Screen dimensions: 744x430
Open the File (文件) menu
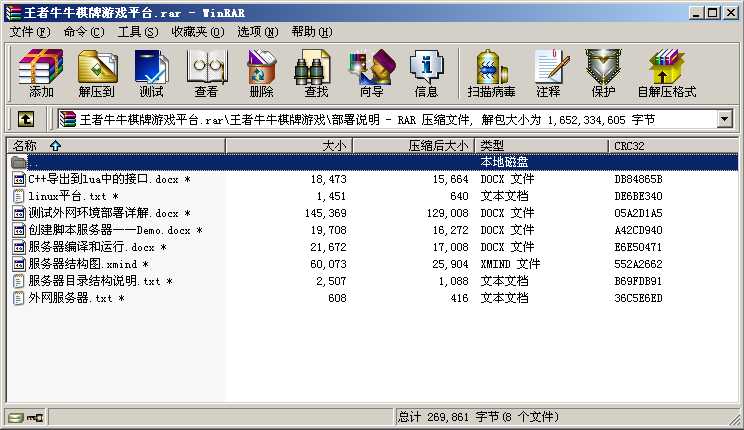coord(30,32)
